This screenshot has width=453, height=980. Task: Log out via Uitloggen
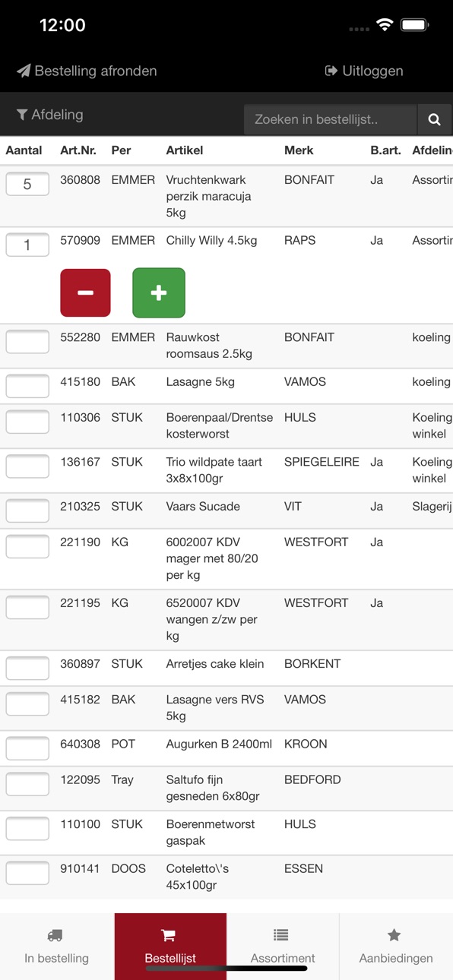(364, 71)
